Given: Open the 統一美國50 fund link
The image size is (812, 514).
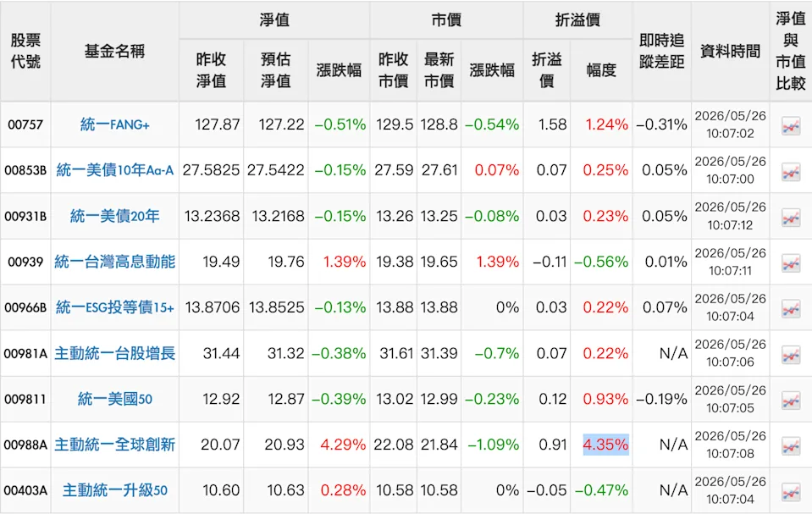Looking at the screenshot, I should pos(115,399).
